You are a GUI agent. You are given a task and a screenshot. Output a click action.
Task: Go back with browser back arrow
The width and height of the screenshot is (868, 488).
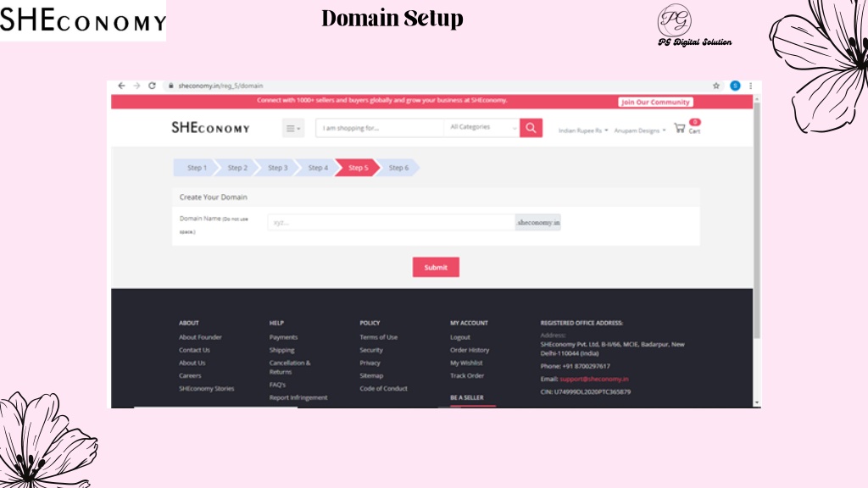pyautogui.click(x=121, y=86)
